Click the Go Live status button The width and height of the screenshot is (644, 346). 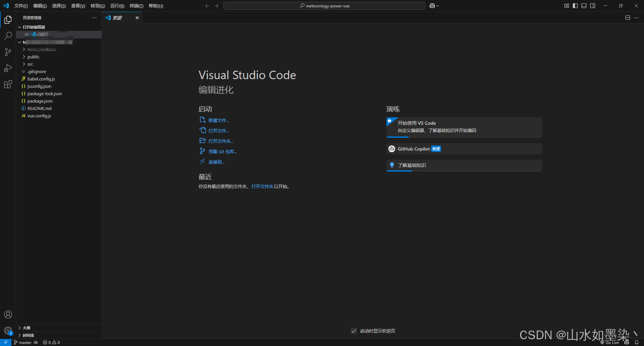coord(609,343)
